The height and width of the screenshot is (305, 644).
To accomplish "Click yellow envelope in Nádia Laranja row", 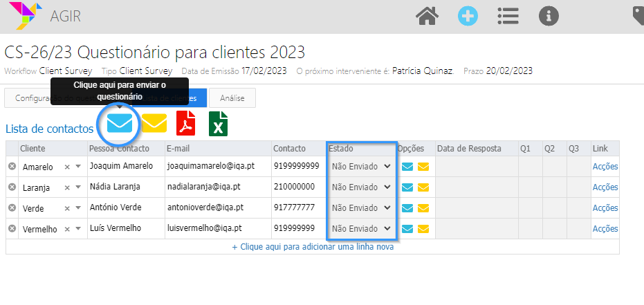I will pyautogui.click(x=423, y=187).
